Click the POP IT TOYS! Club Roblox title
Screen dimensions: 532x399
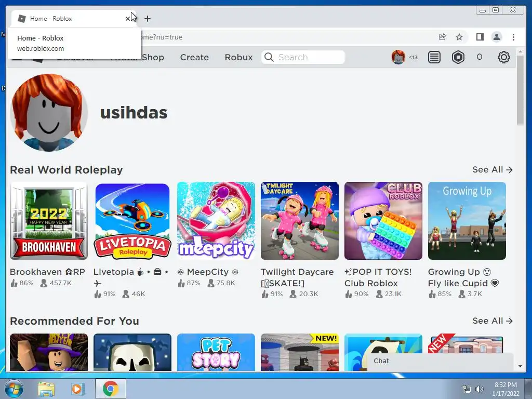(x=378, y=277)
